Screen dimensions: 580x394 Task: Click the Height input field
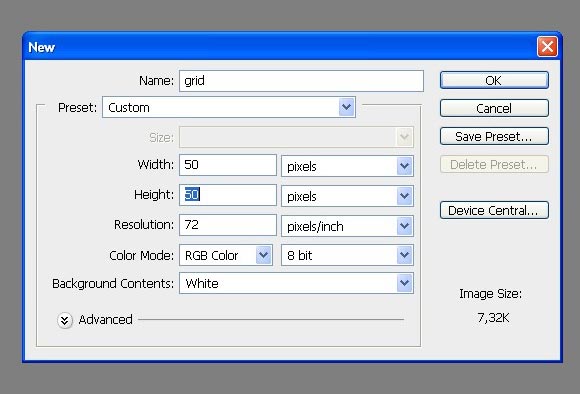[228, 195]
